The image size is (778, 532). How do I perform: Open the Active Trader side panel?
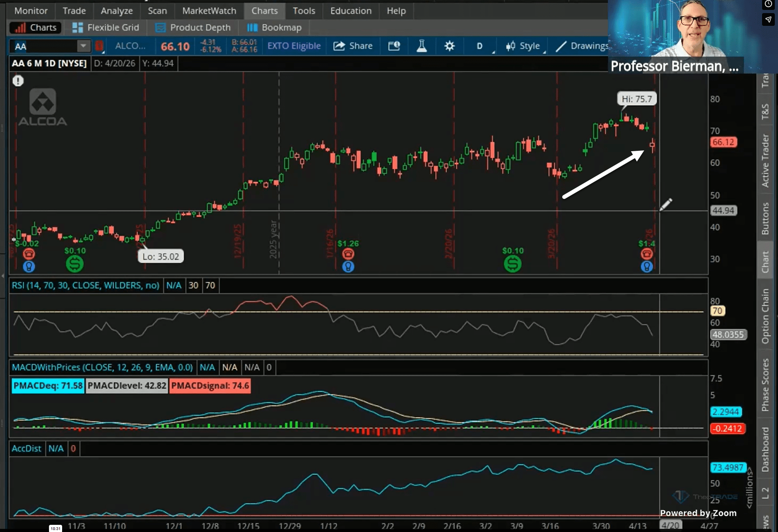point(765,161)
